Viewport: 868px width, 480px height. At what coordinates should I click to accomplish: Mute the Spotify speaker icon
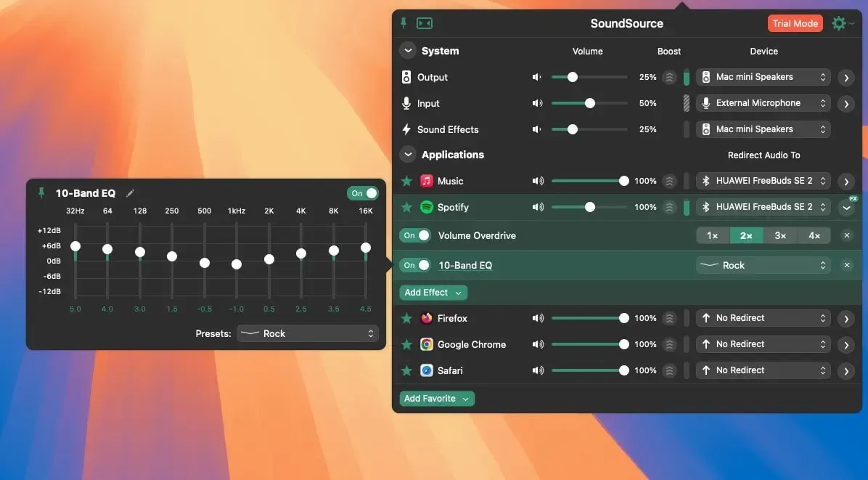pyautogui.click(x=538, y=207)
